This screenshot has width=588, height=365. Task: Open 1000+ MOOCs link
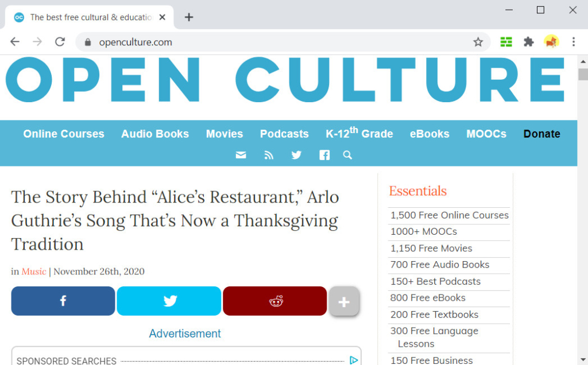pyautogui.click(x=424, y=232)
